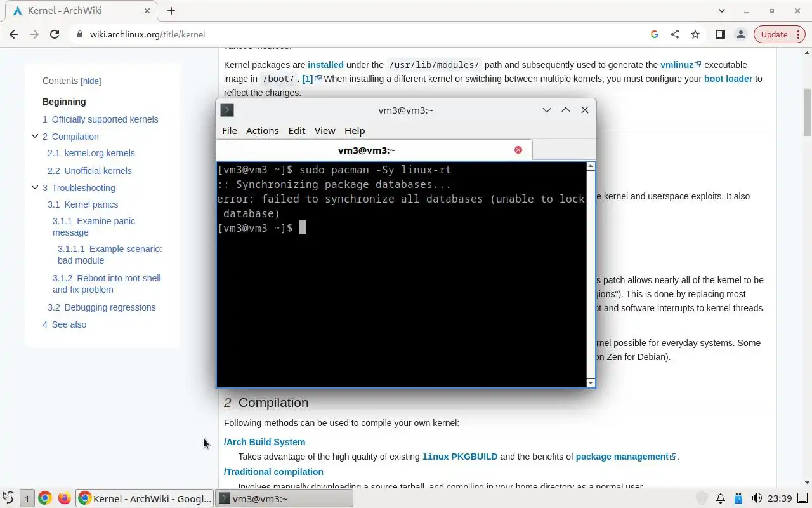Open 2.1 kernel.org kernels entry
Image resolution: width=812 pixels, height=508 pixels.
(91, 153)
